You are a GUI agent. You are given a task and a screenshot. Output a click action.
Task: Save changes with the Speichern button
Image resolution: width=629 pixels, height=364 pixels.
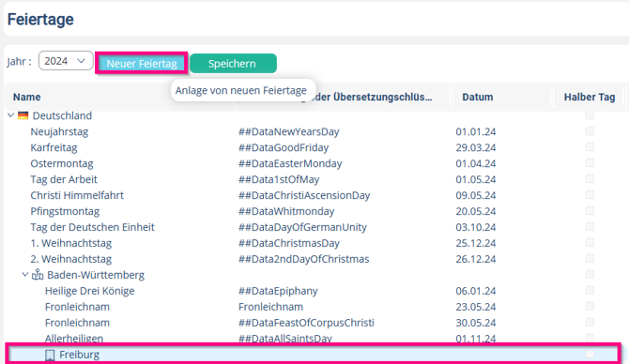click(x=233, y=64)
